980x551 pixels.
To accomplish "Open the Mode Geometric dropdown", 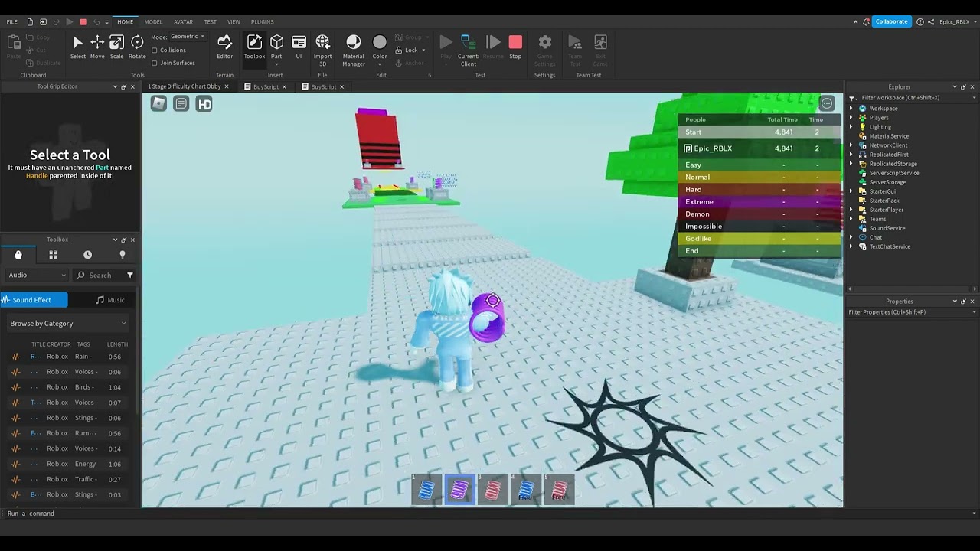I will tap(187, 37).
